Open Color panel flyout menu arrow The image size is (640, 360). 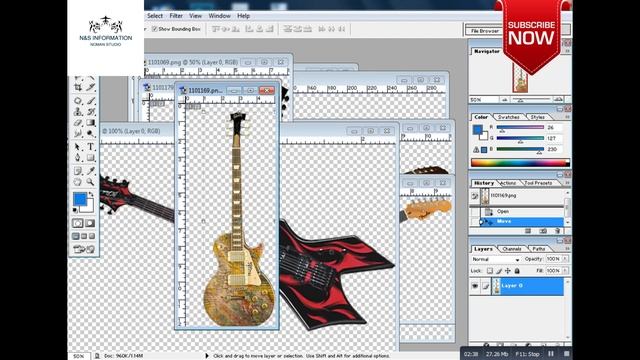point(567,117)
